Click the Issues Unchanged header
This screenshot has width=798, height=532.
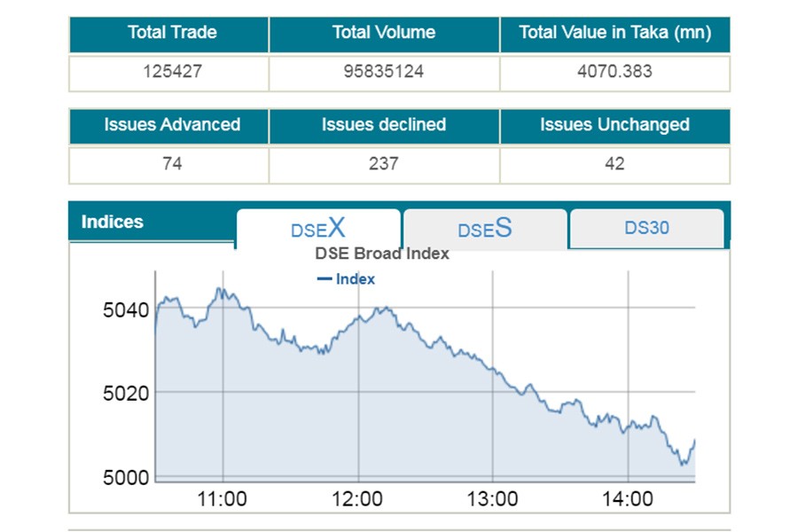pos(615,125)
